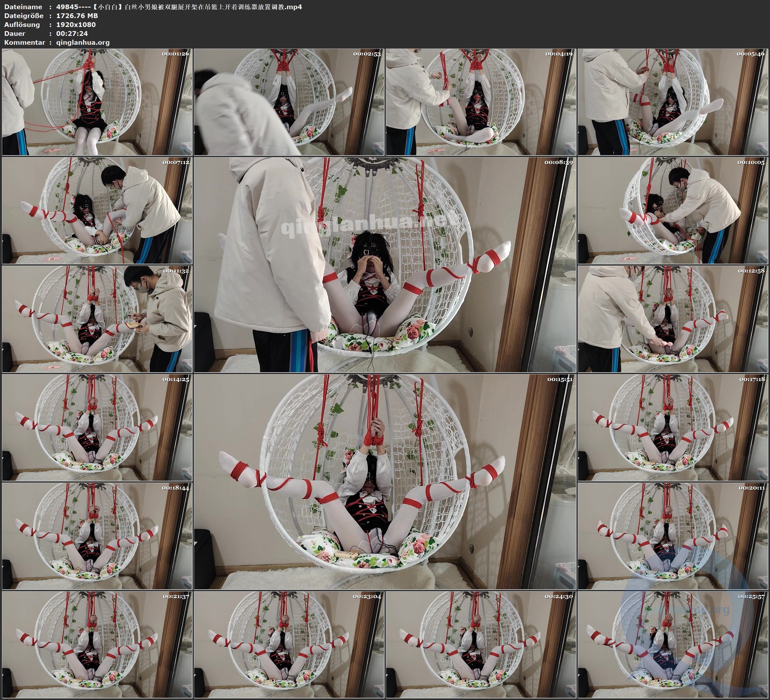Screen dimensions: 770x700
Task: Select the thumbnail stamped 00:17:18
Action: tap(673, 427)
